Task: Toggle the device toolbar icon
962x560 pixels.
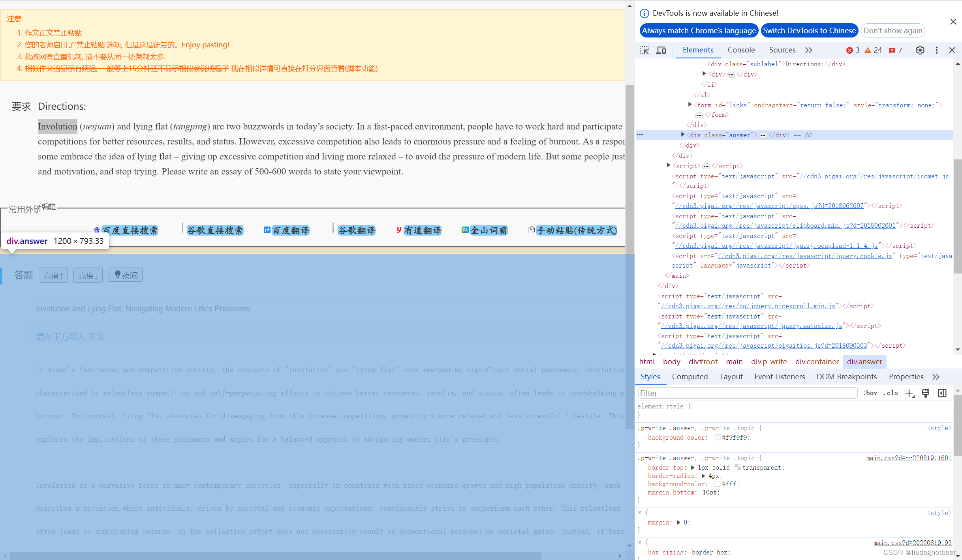Action: click(661, 50)
